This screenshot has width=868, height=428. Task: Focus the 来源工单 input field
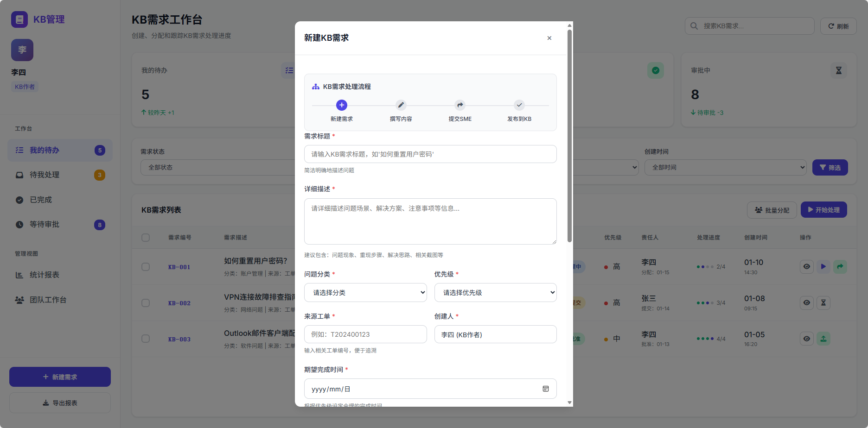(365, 334)
